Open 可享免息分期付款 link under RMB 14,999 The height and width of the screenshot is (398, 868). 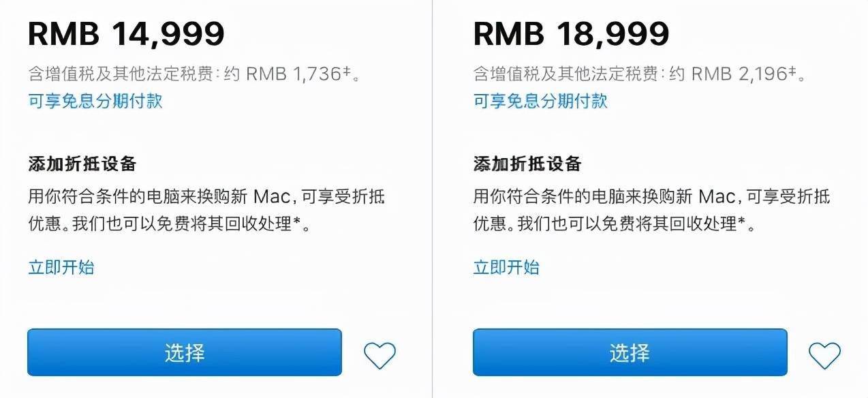point(95,102)
